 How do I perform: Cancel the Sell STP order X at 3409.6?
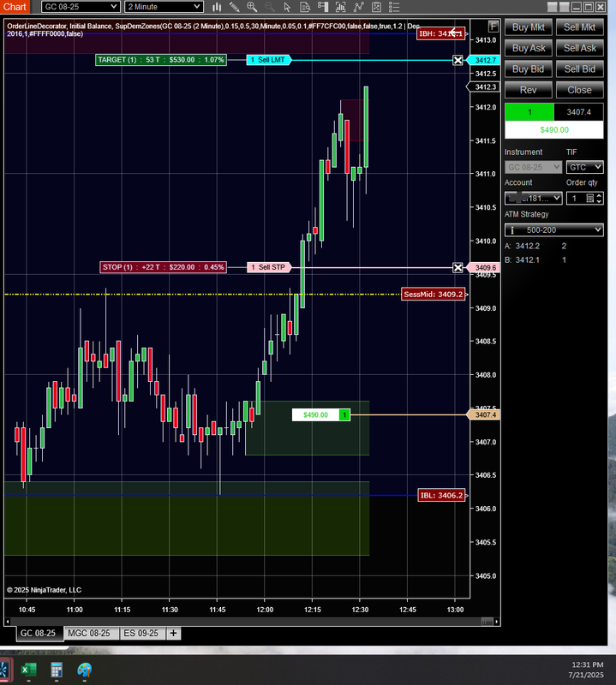458,267
